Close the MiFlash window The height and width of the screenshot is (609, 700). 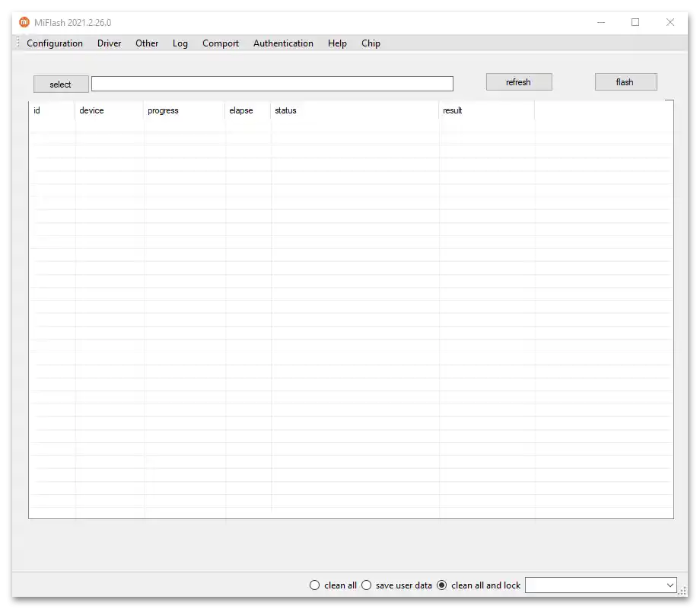pyautogui.click(x=670, y=22)
